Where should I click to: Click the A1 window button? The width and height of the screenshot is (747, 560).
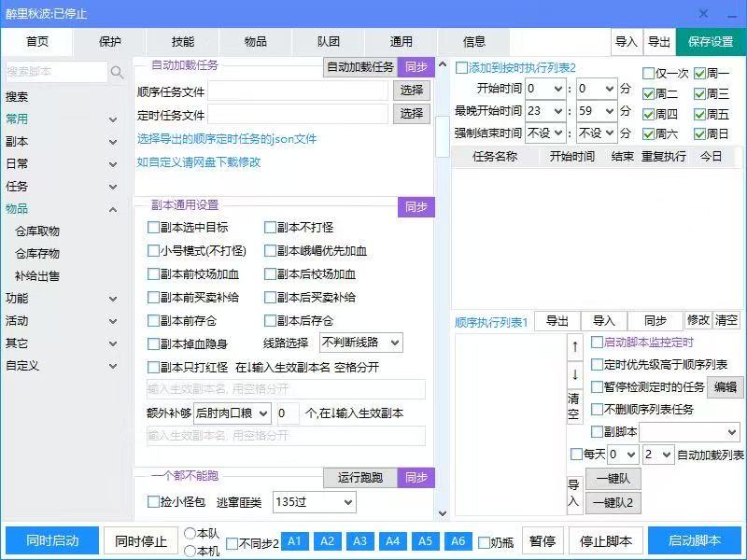tap(294, 541)
